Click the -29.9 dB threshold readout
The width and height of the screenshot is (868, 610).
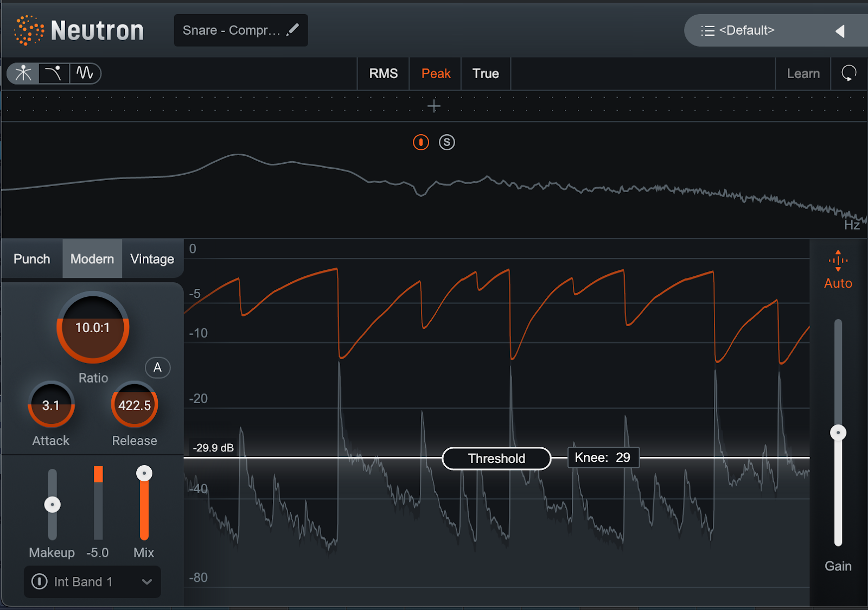click(213, 448)
